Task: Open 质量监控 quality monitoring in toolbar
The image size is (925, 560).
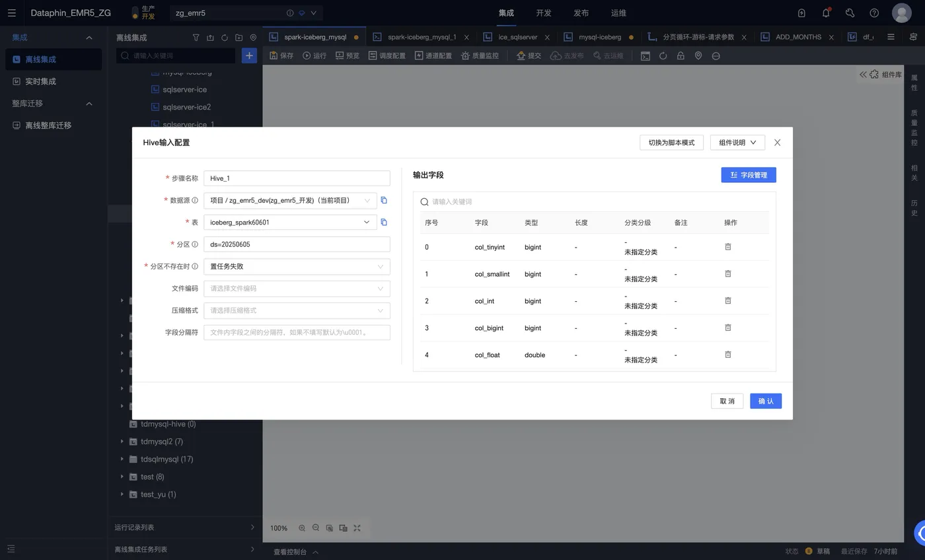Action: (480, 55)
